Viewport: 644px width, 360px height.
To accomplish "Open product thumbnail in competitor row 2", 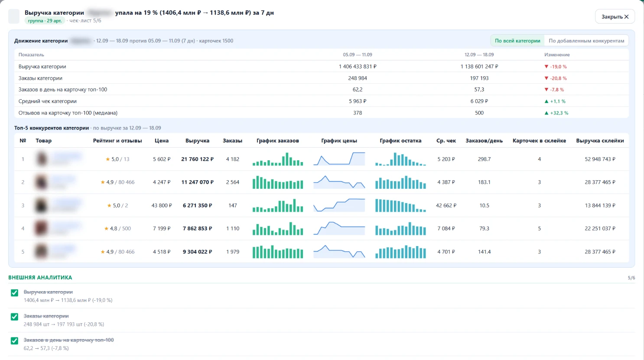I will point(42,182).
